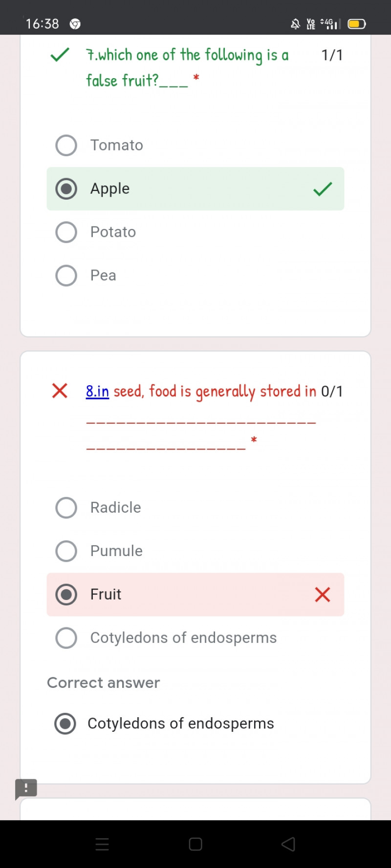Click the selected Fruit radio button

[66, 595]
